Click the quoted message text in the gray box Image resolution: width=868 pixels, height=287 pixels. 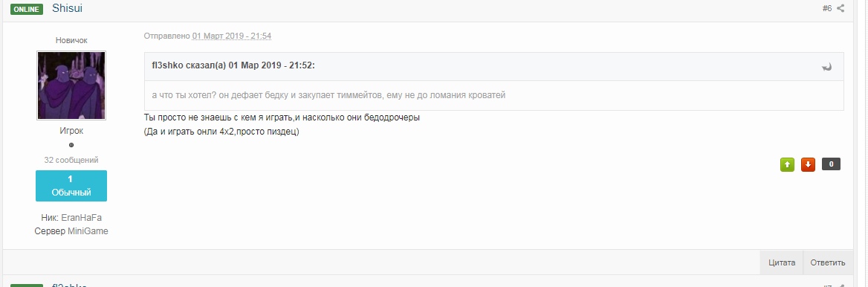point(328,95)
